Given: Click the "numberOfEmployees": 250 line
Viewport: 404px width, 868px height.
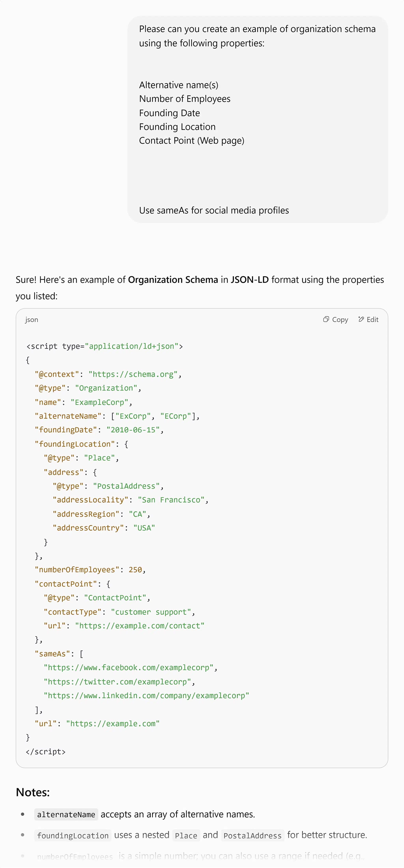Looking at the screenshot, I should pyautogui.click(x=90, y=570).
